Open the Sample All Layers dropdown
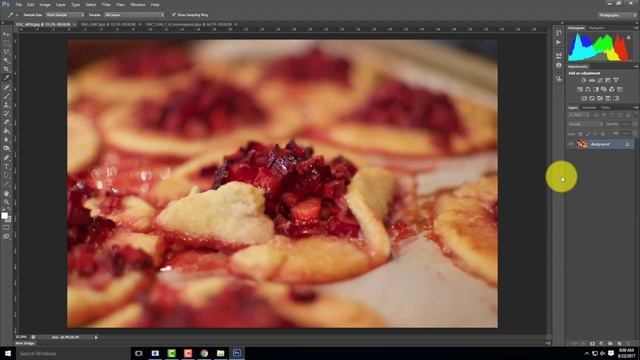The image size is (640, 360). tap(134, 15)
